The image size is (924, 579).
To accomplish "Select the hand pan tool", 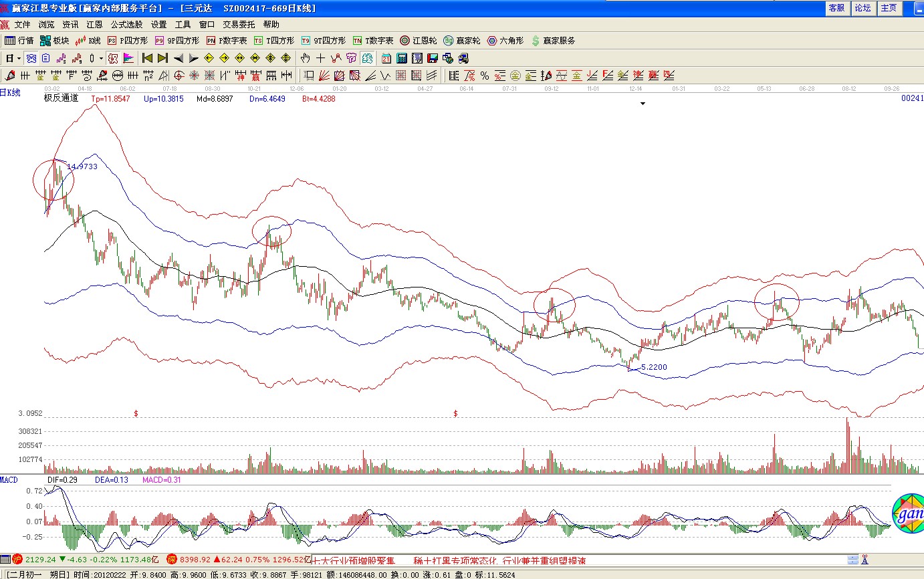I will coord(306,58).
